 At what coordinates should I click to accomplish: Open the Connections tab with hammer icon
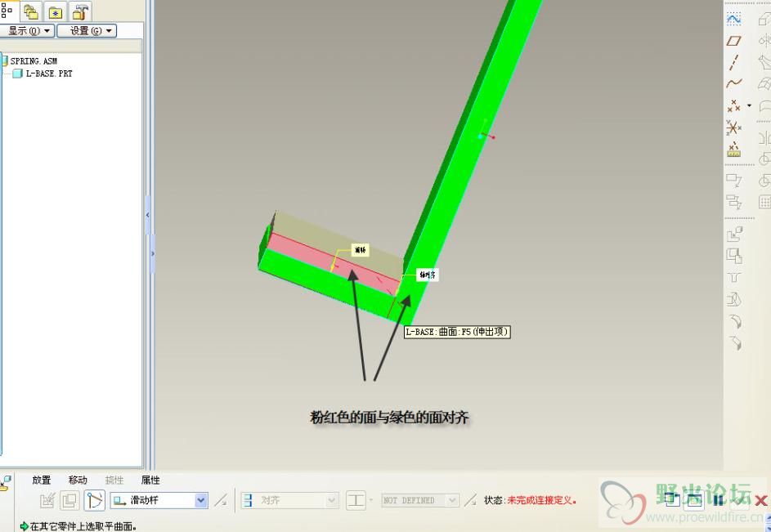click(x=79, y=11)
